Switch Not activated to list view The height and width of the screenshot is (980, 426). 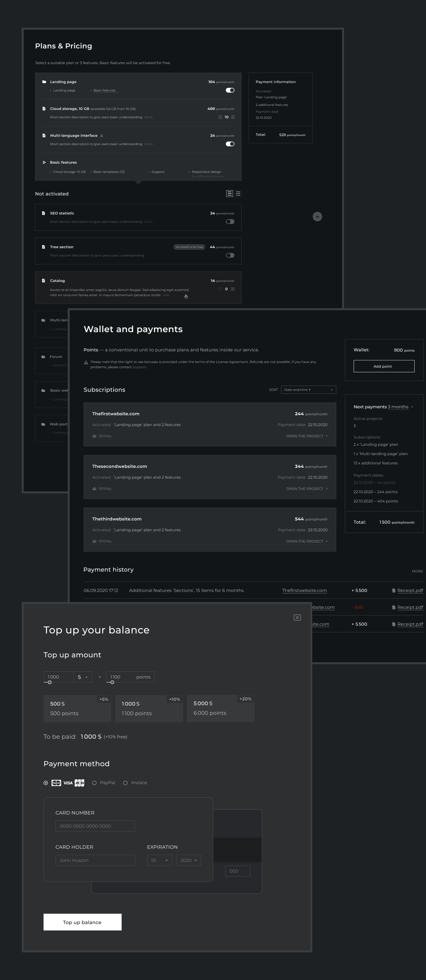click(230, 194)
